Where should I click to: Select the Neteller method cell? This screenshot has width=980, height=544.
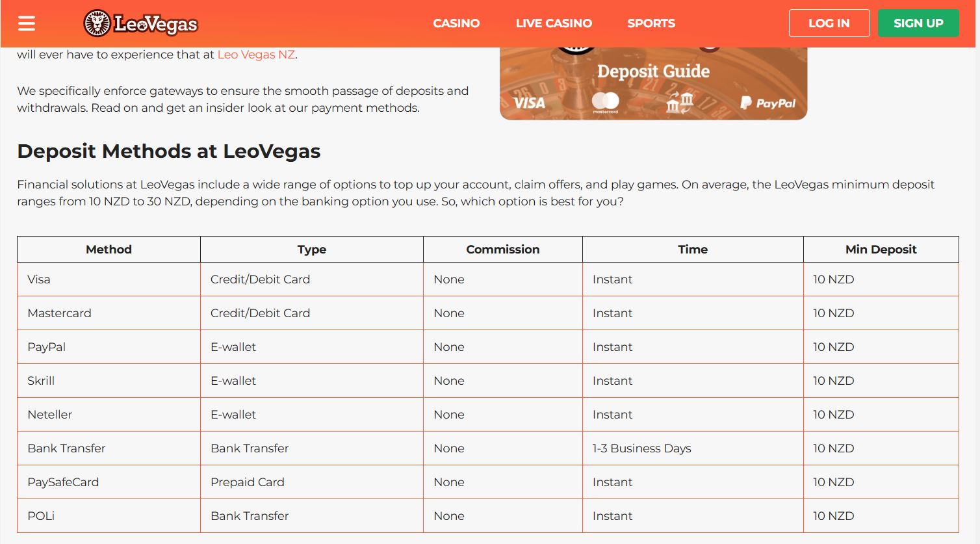(109, 415)
